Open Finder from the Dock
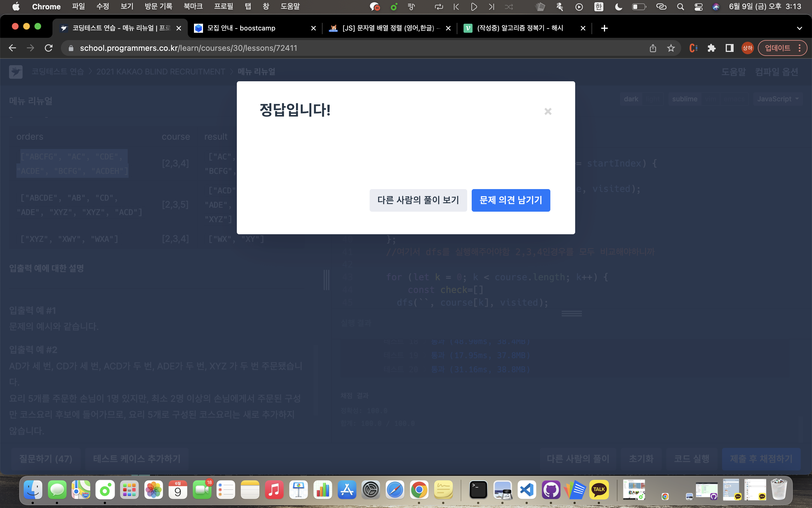 pos(33,490)
